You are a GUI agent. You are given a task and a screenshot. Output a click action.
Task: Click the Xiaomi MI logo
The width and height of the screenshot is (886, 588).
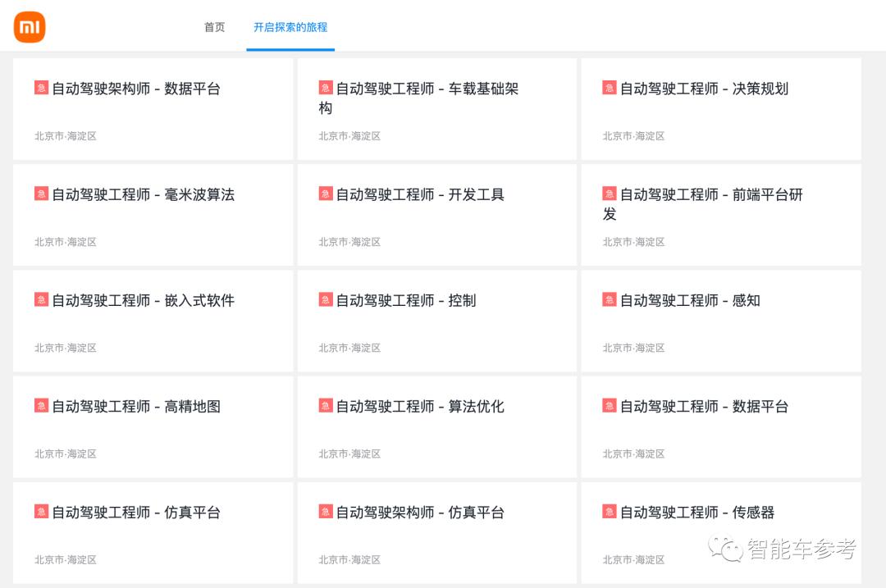[x=30, y=26]
